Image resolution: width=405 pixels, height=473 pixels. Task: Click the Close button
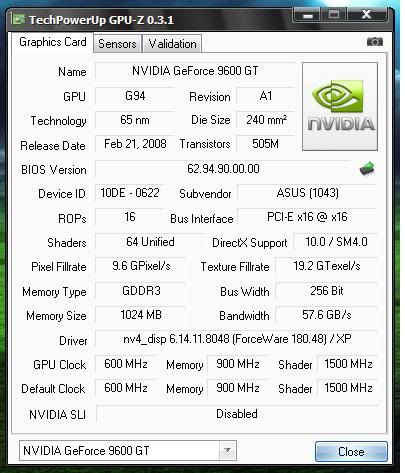click(351, 452)
